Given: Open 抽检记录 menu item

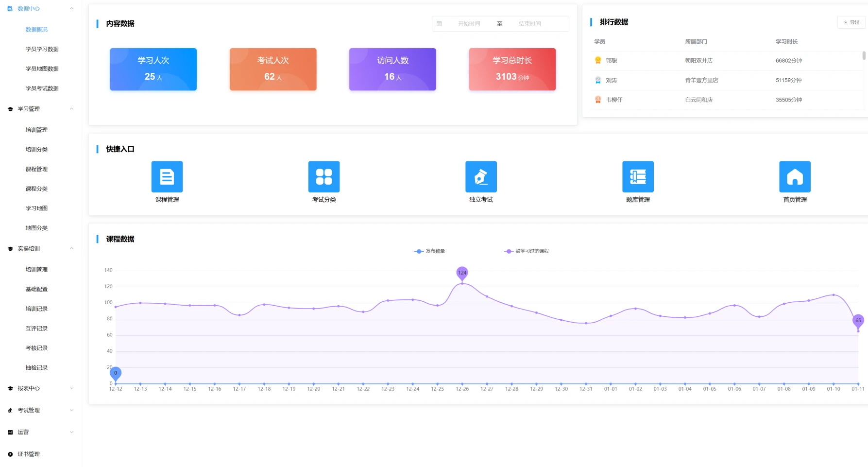Looking at the screenshot, I should tap(36, 368).
